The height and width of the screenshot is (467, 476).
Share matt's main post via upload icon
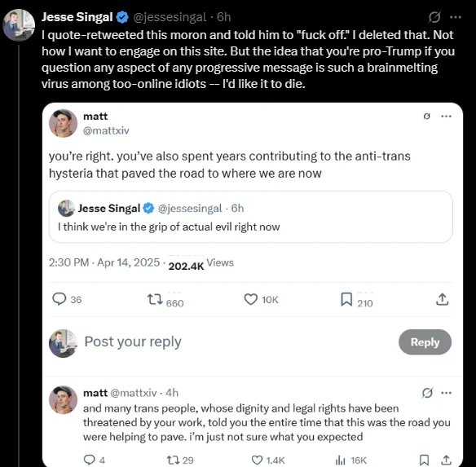coord(443,299)
